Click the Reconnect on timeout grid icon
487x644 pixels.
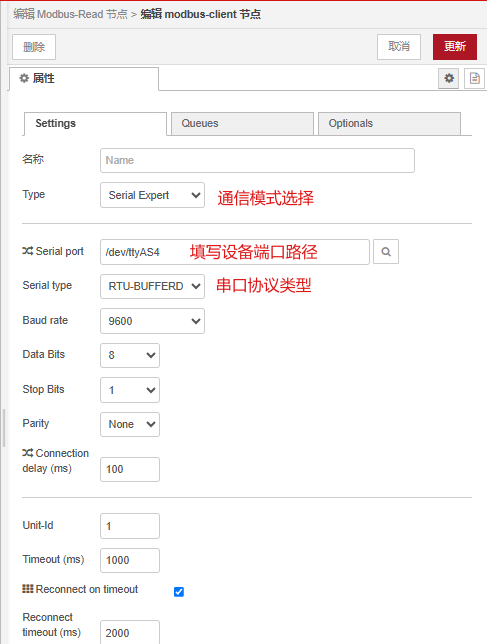pyautogui.click(x=28, y=589)
